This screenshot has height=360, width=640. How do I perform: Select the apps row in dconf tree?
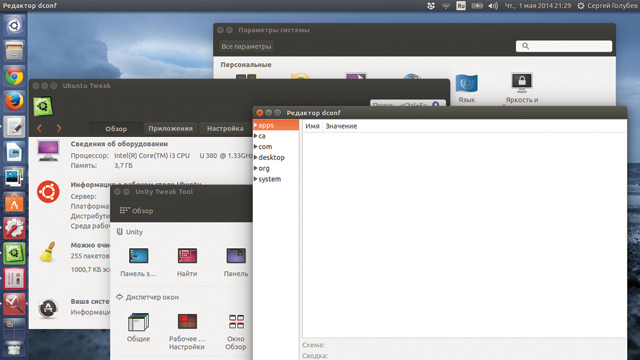pos(276,125)
